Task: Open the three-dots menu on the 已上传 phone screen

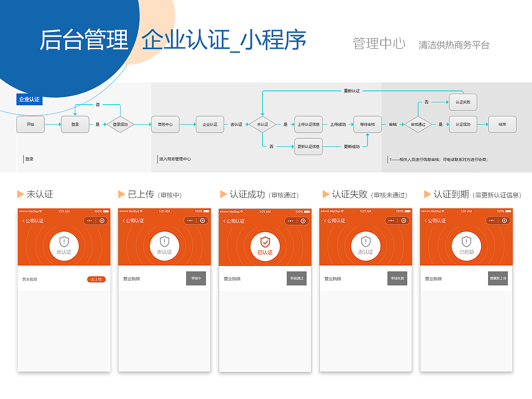Action: coord(190,220)
